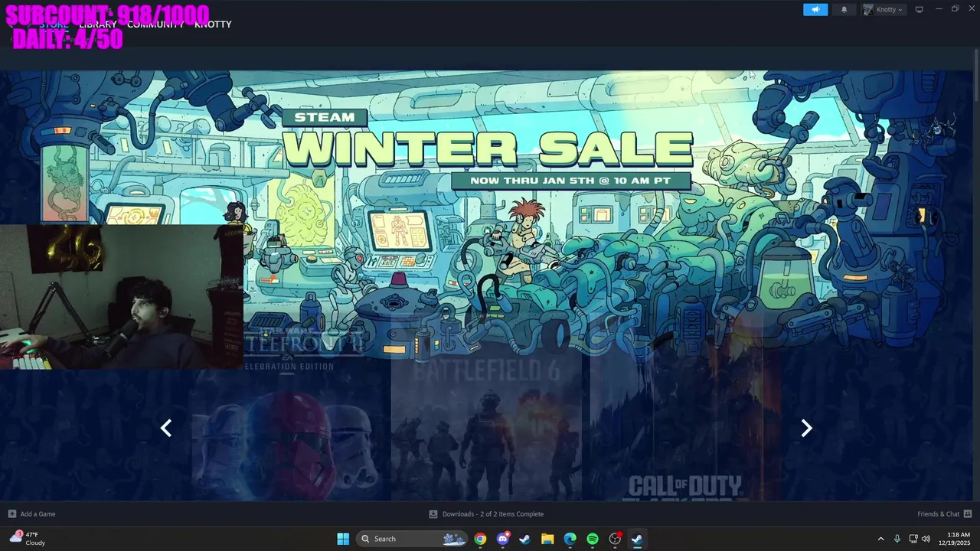Show next carousel item with right arrow

pyautogui.click(x=806, y=428)
